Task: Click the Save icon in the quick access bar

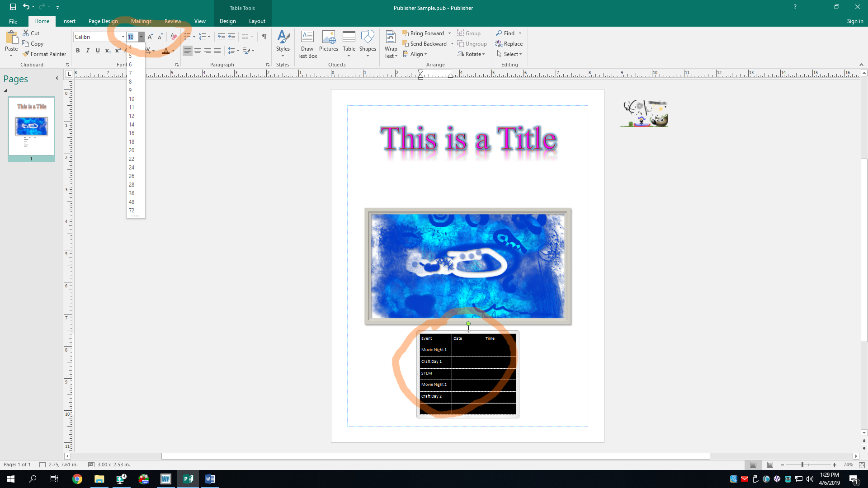Action: click(x=13, y=7)
